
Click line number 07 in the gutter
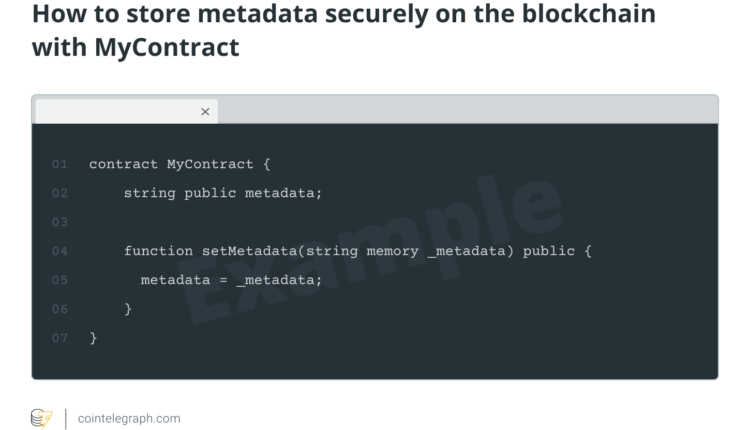60,338
